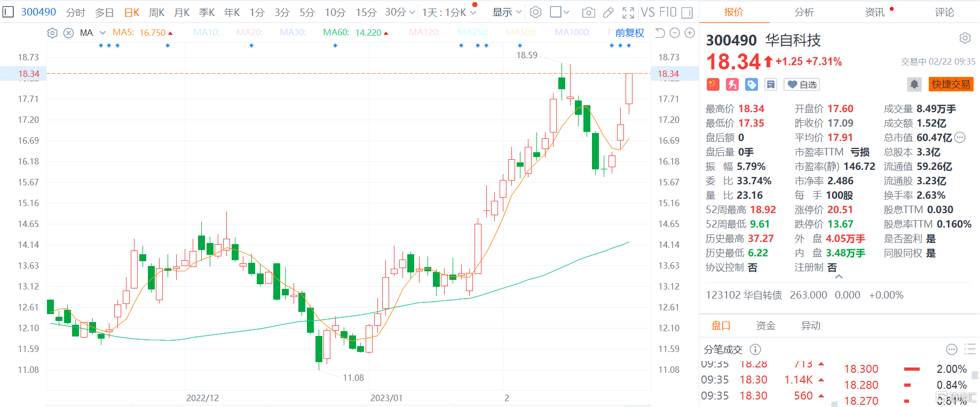The image size is (980, 407).
Task: Toggle 自选 watchlist heart button
Action: (x=802, y=84)
